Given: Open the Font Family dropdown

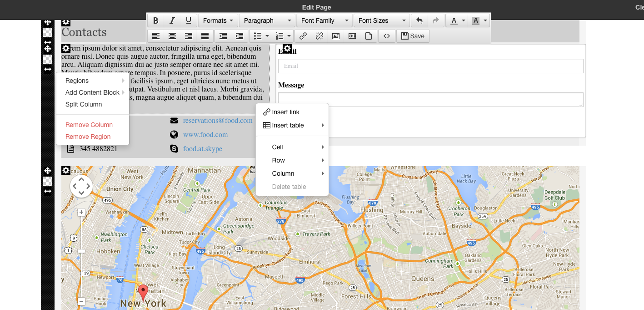Looking at the screenshot, I should 324,20.
